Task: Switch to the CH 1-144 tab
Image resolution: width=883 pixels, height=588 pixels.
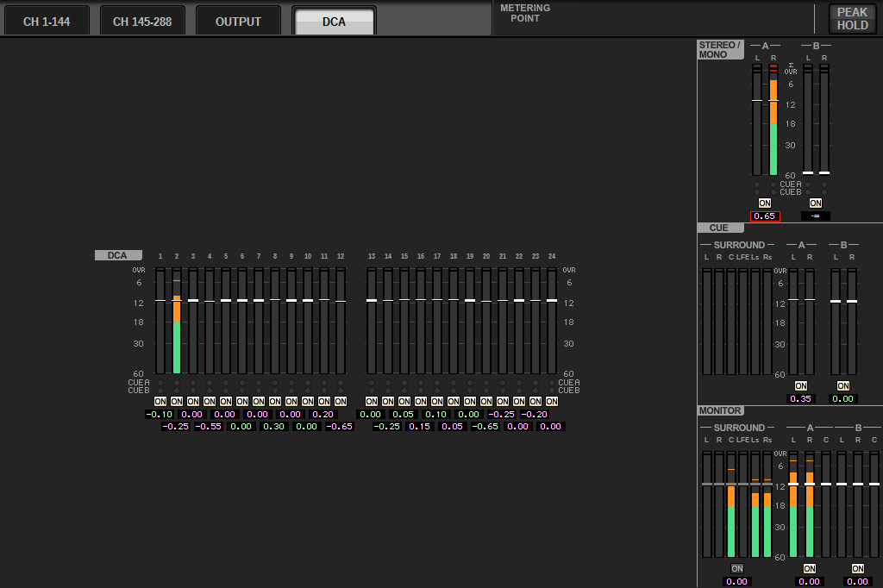Action: tap(47, 22)
